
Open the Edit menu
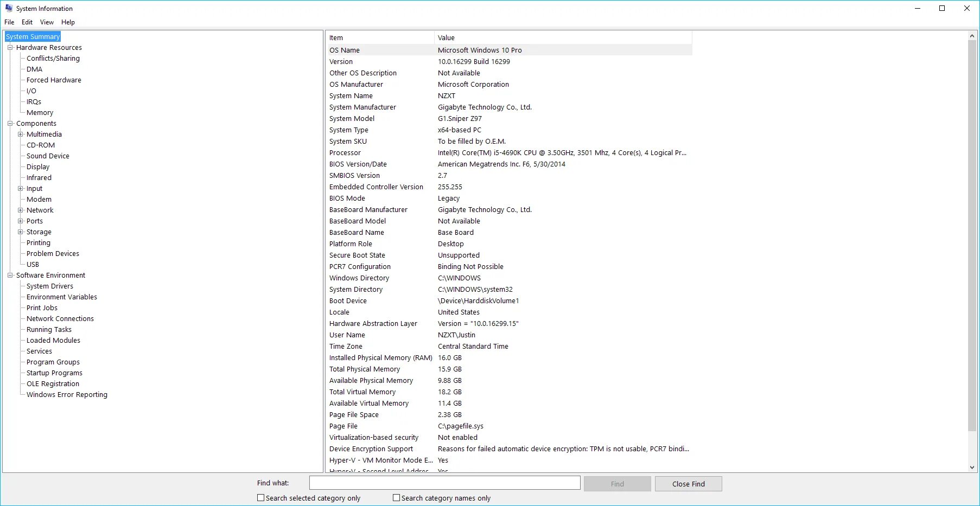click(x=27, y=22)
